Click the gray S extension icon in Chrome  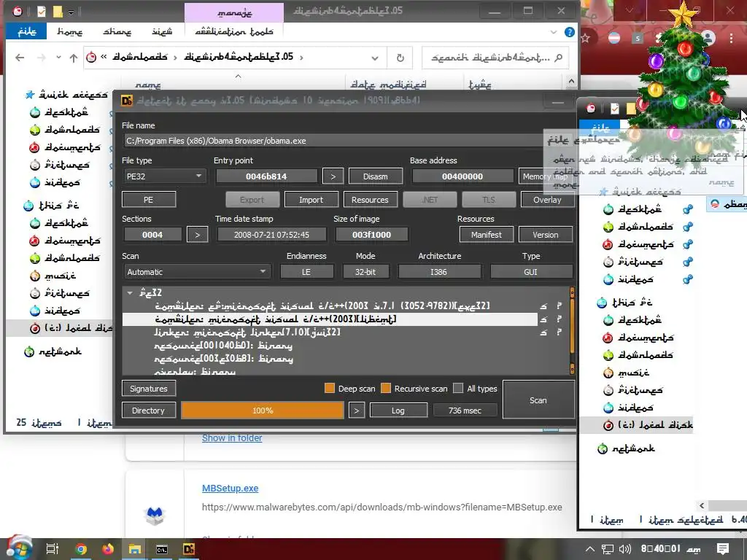pos(638,38)
